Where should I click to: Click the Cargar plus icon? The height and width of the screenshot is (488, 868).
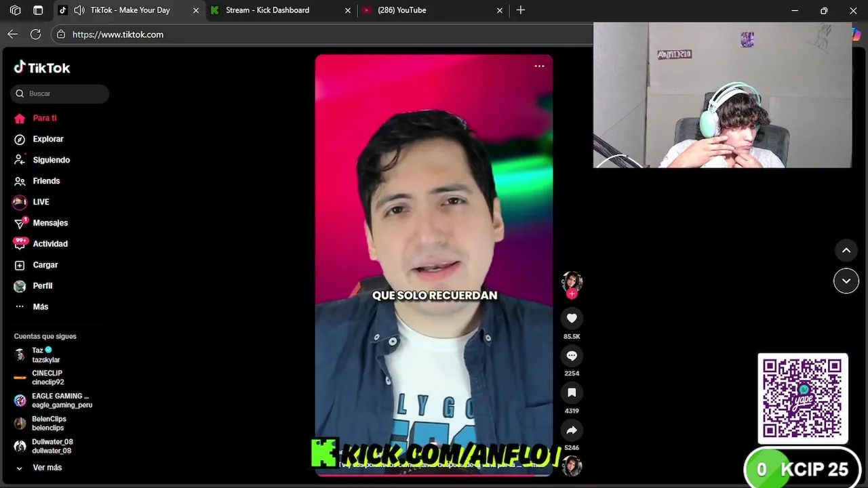[20, 265]
